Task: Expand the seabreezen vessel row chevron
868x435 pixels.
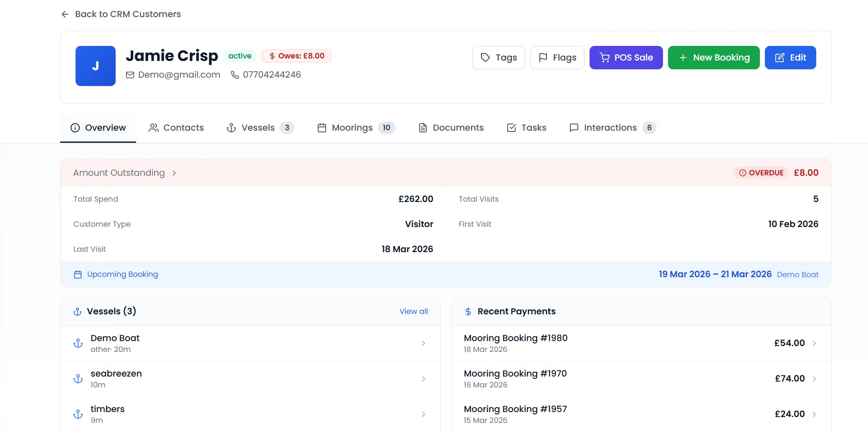Action: coord(423,379)
